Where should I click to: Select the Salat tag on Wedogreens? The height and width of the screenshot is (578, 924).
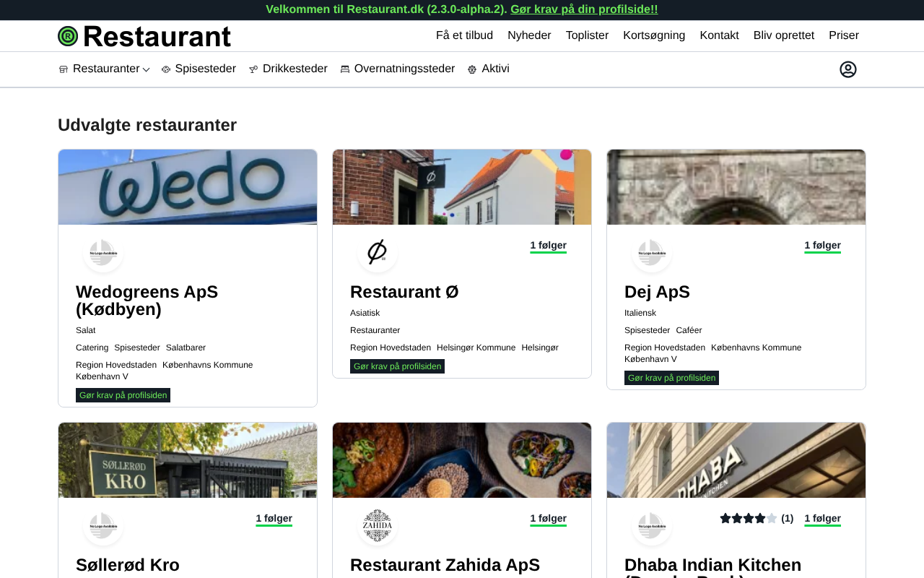pyautogui.click(x=86, y=330)
